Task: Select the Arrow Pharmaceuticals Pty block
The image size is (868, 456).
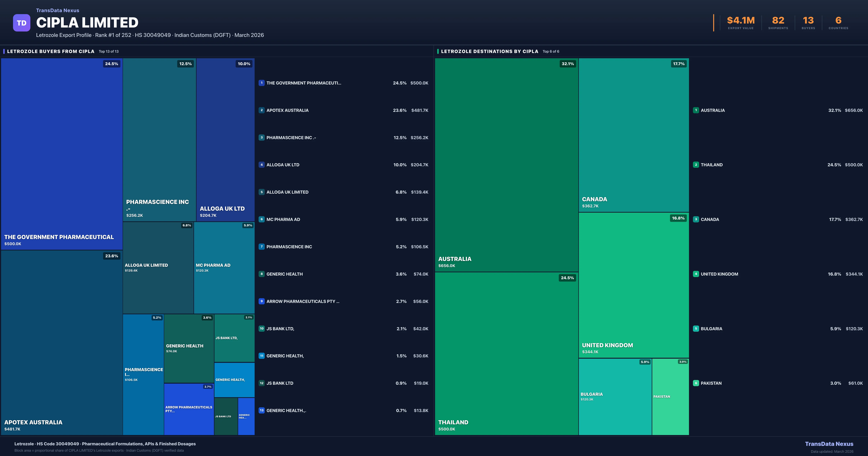Action: point(189,409)
